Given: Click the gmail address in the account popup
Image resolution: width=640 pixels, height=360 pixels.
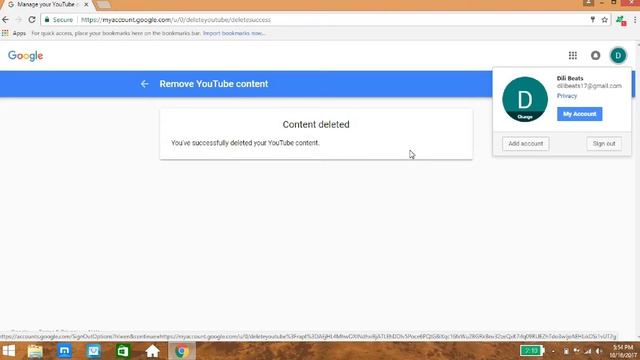Looking at the screenshot, I should 589,86.
